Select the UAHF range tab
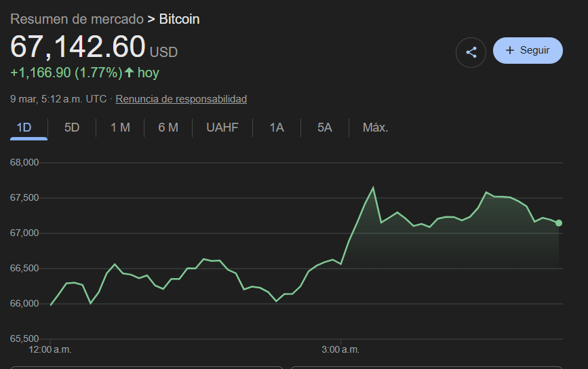The height and width of the screenshot is (369, 588). click(x=222, y=128)
